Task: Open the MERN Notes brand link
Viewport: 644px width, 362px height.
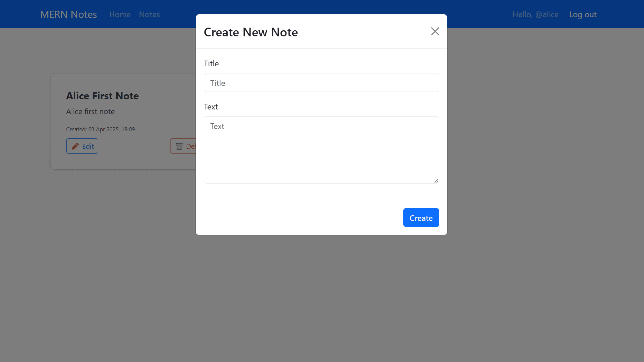Action: tap(69, 14)
